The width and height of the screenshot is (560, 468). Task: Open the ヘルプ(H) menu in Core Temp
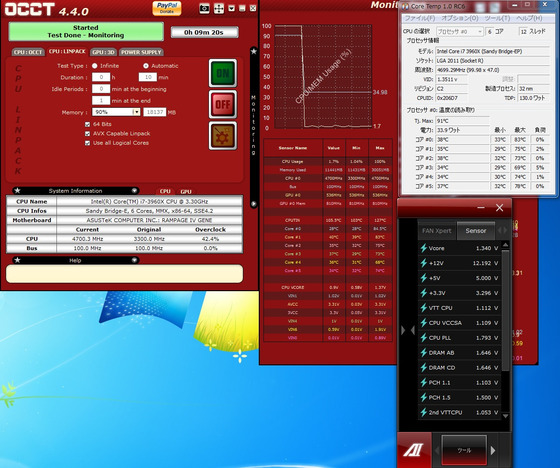click(529, 18)
